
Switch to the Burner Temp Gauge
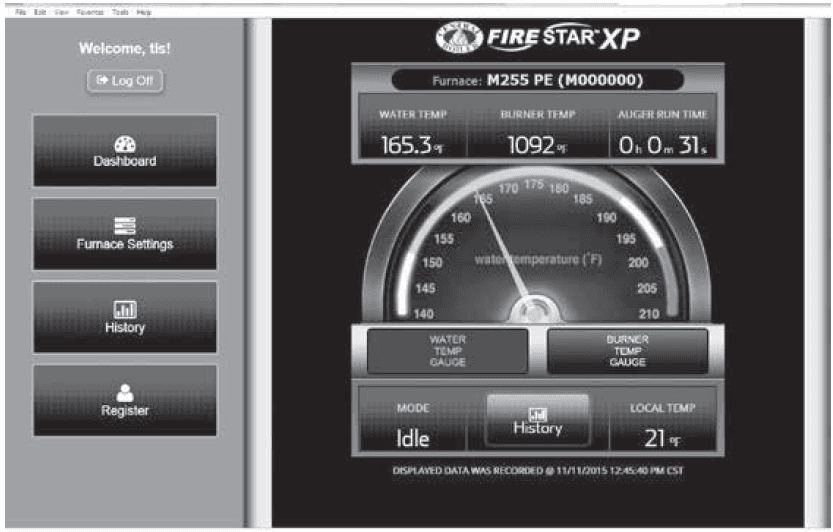tap(627, 351)
